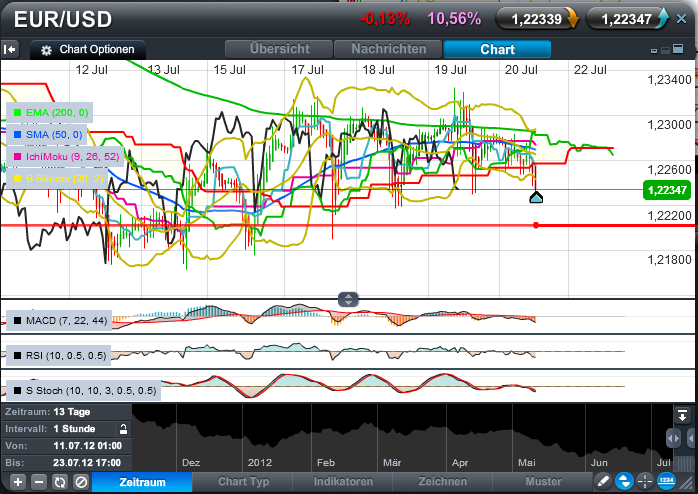Toggle the 1234 price label button
This screenshot has height=494, width=698.
click(666, 481)
